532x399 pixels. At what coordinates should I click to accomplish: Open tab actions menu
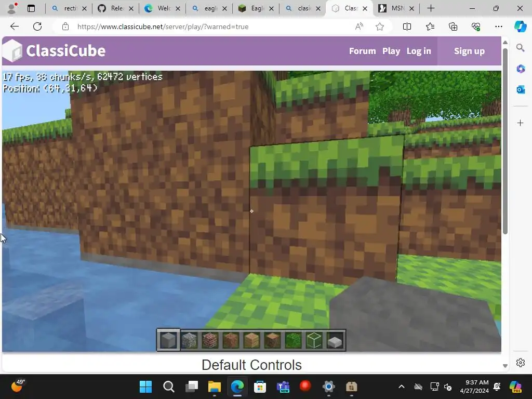(31, 8)
